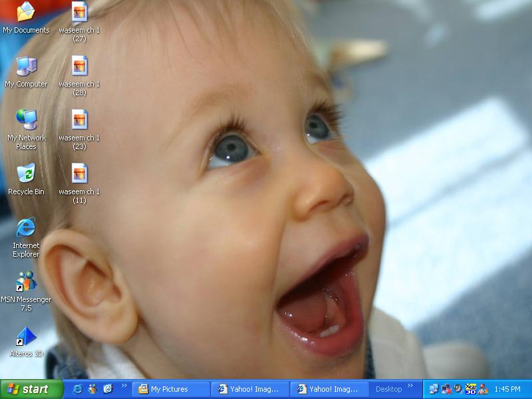Select the file waseem ch 1 (27)
The width and height of the screenshot is (532, 399).
(79, 22)
